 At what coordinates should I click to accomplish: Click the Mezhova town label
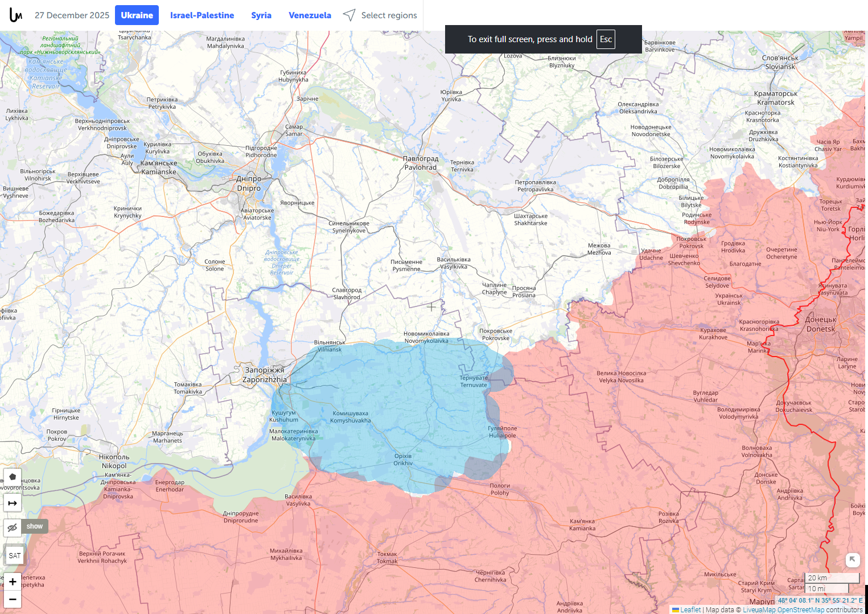click(599, 249)
